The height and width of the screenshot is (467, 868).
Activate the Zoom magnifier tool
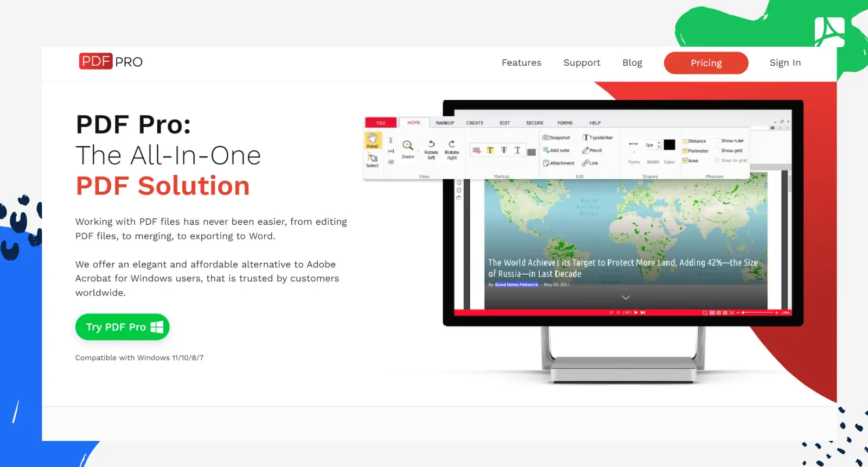[x=408, y=148]
